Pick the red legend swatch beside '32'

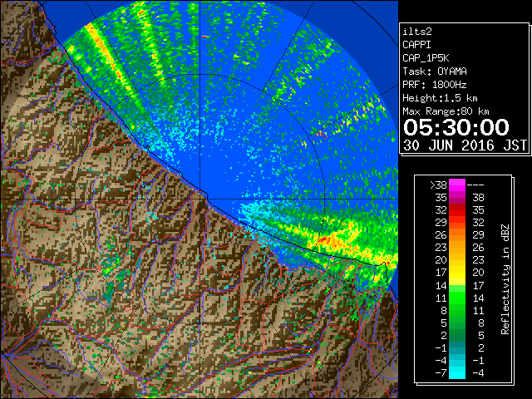pos(457,210)
